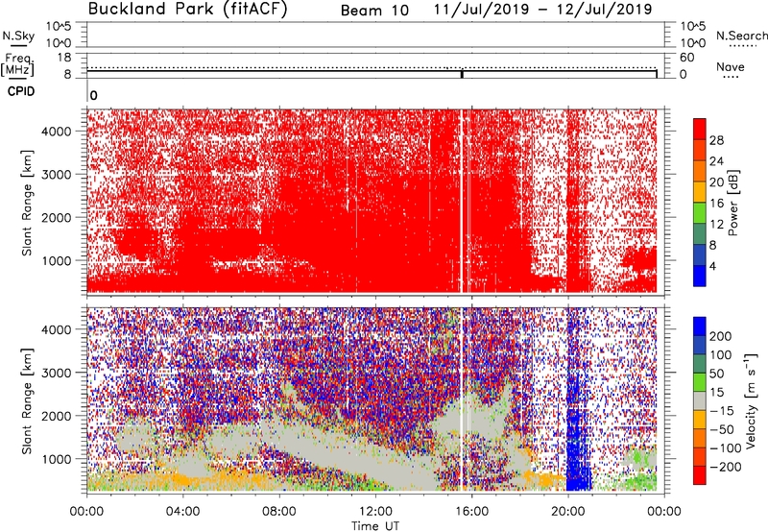768x532 pixels.
Task: Click the bright green segment of the power colorbar
Action: (700, 213)
